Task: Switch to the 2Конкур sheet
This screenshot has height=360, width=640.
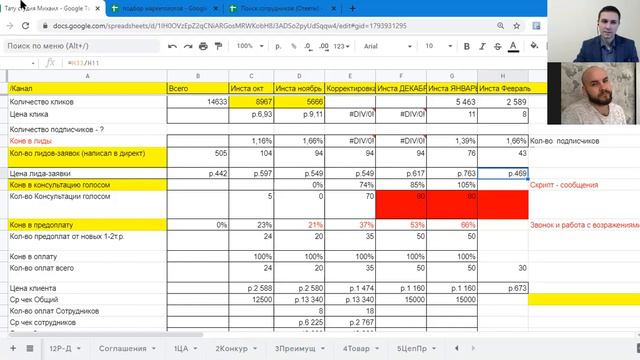Action: coord(231,348)
